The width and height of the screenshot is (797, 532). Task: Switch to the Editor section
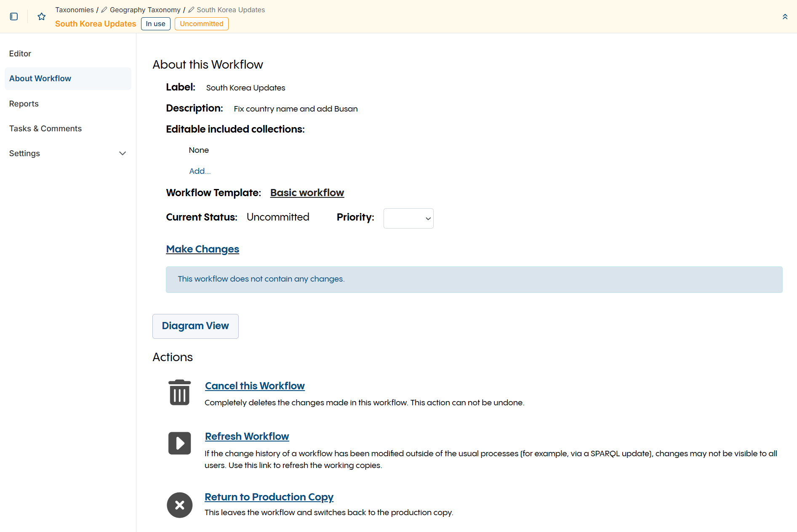pos(20,53)
